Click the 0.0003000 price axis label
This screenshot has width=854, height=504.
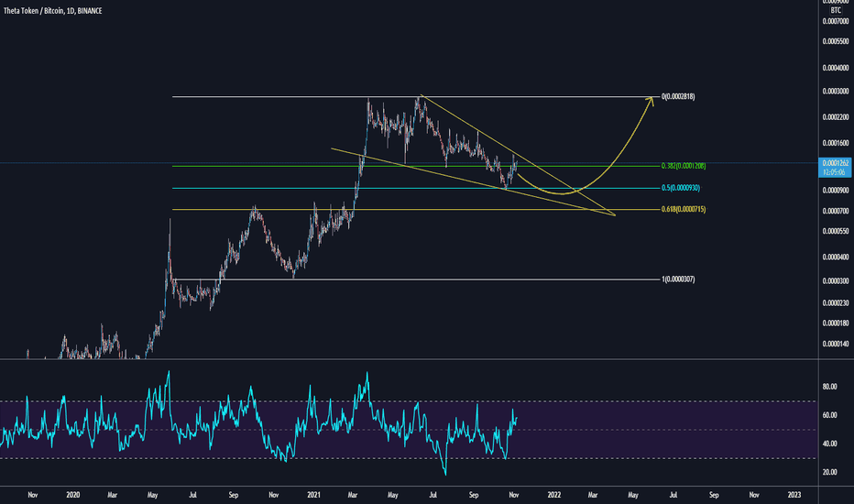[836, 92]
